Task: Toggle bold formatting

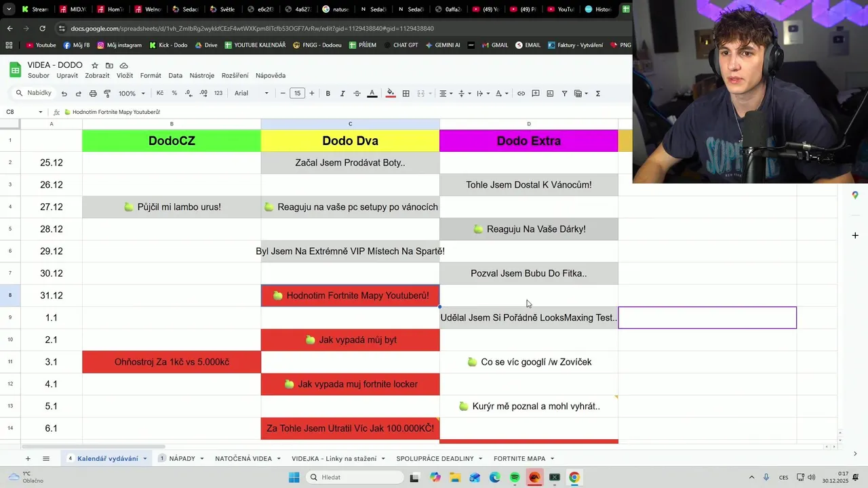Action: 328,94
